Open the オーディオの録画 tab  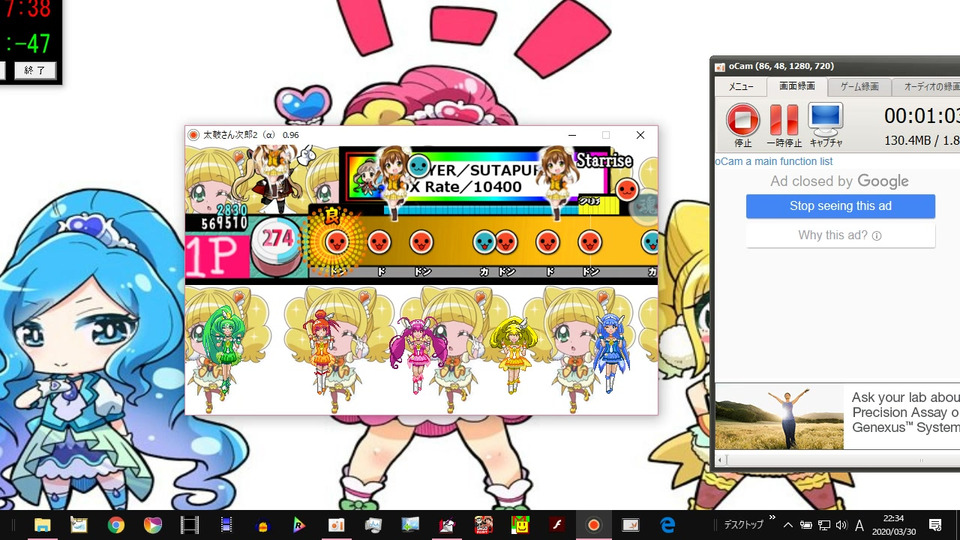point(929,87)
